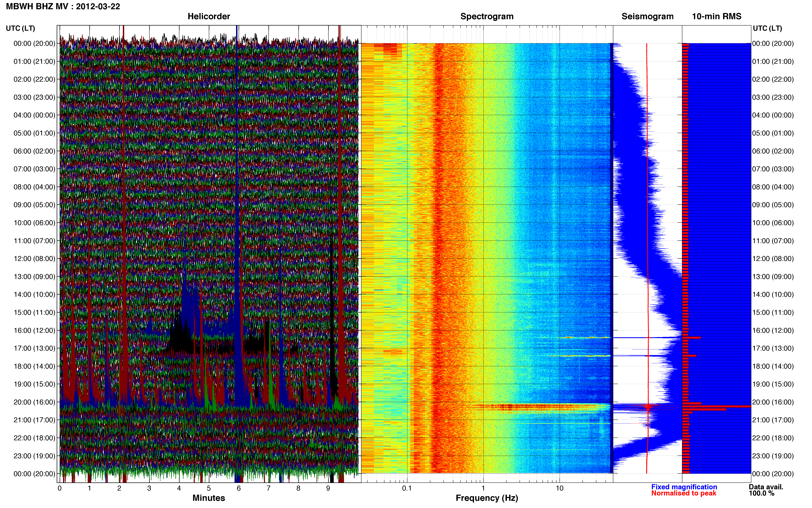Screen dimensions: 812x508
Task: Click left time label '13:00 (09:00)'
Action: click(34, 277)
